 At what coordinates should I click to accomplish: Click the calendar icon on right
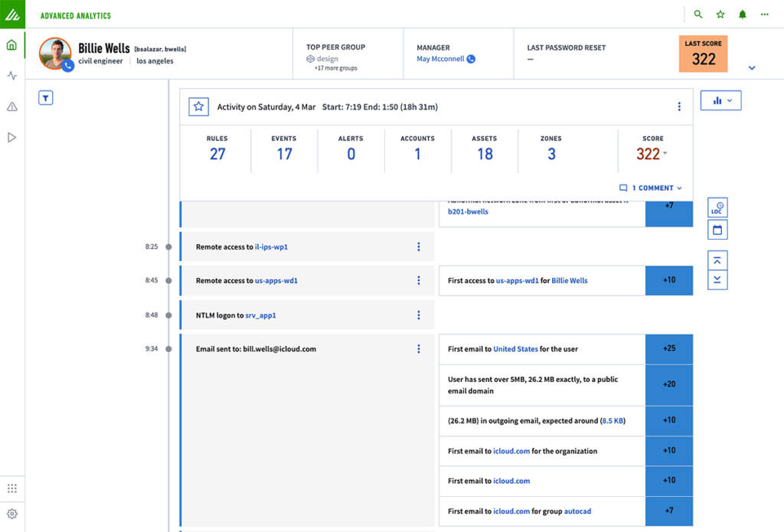click(717, 230)
